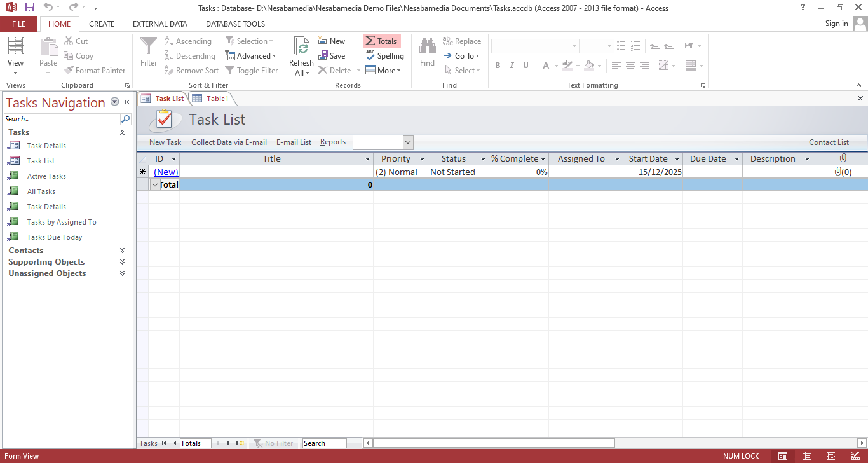Screen dimensions: 868x463
Task: Toggle Italic text formatting
Action: point(512,66)
